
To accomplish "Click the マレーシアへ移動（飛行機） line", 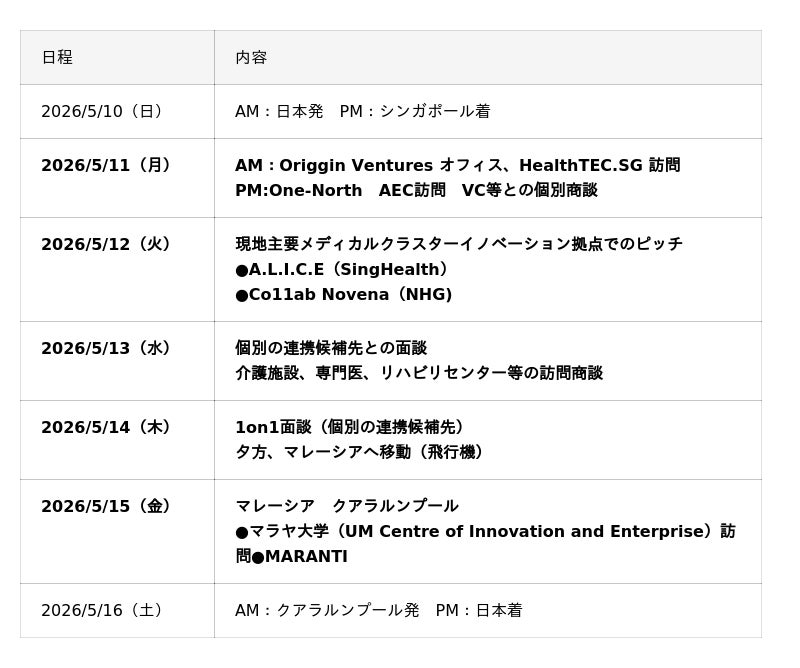I will coord(360,453).
